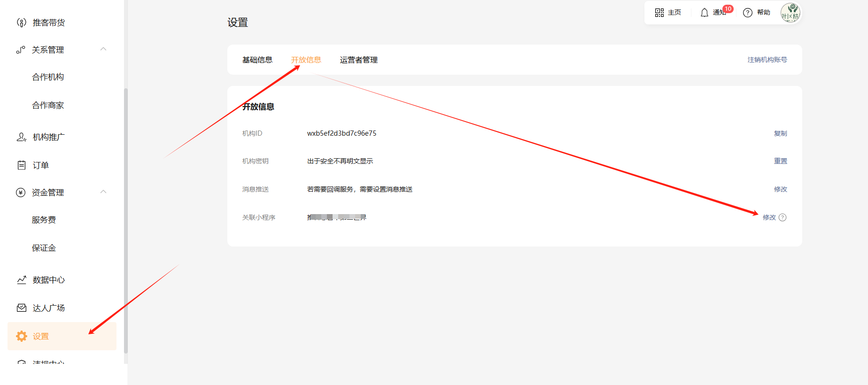This screenshot has height=385, width=868.
Task: Open the account avatar at top right
Action: [790, 13]
